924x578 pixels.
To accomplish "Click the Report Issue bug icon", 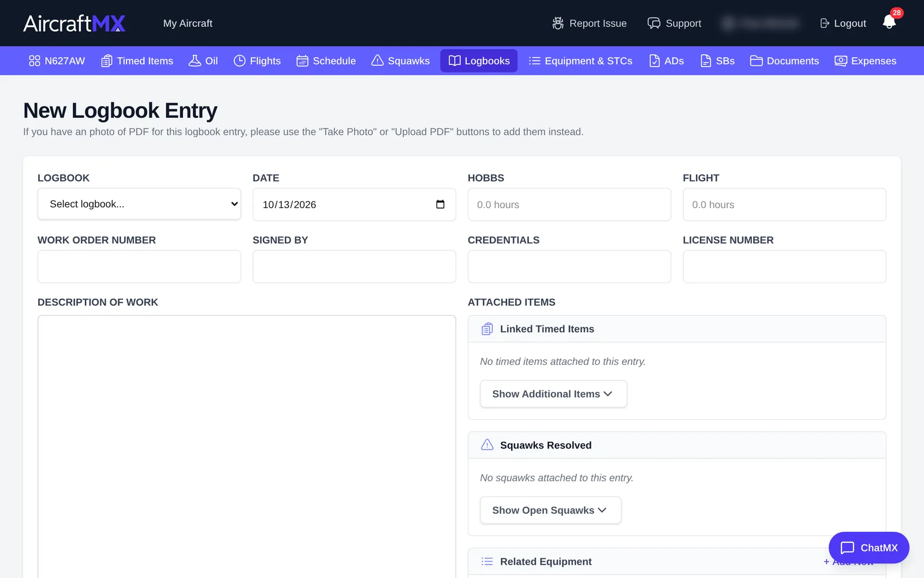I will [x=558, y=23].
